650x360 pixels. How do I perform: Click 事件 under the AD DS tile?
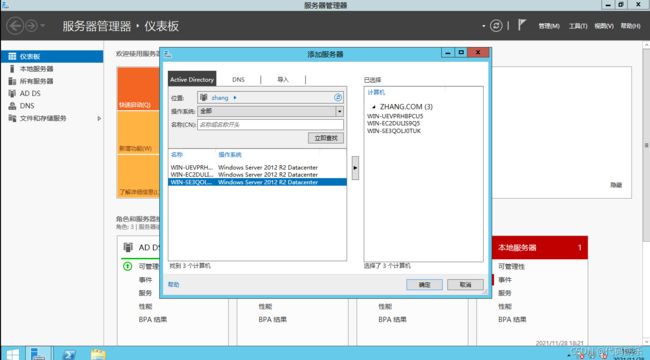[x=146, y=280]
